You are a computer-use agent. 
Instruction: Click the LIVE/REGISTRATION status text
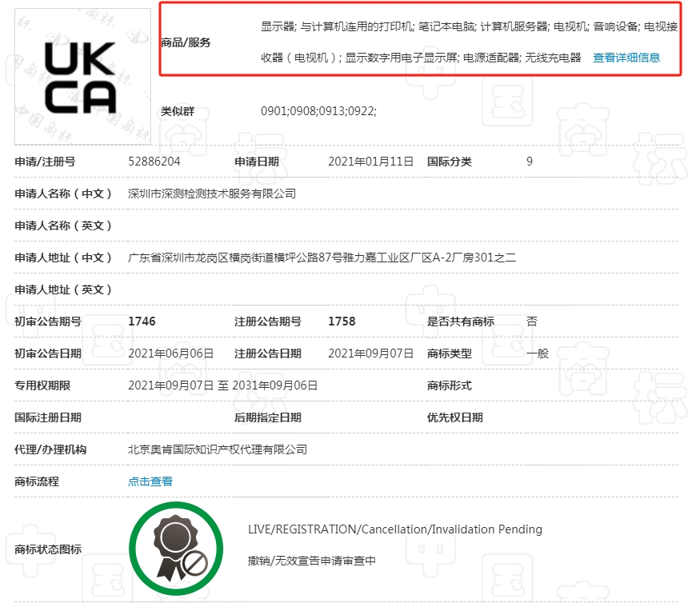tap(394, 529)
